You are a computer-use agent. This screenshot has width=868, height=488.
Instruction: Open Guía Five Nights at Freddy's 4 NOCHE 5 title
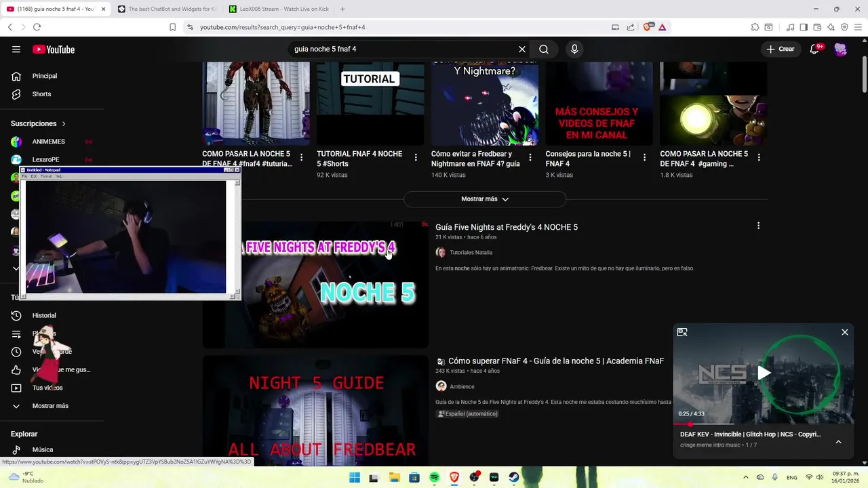pos(507,227)
